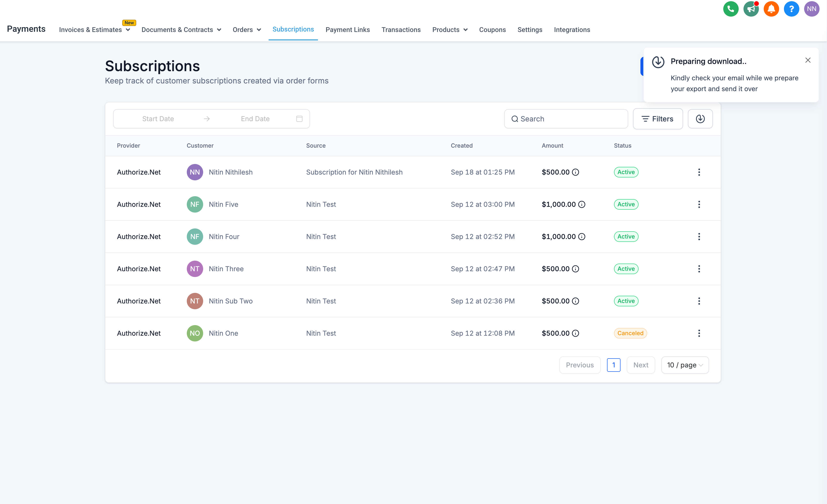827x504 pixels.
Task: Click Sep 18 at 01:25 PM date
Action: pyautogui.click(x=483, y=172)
